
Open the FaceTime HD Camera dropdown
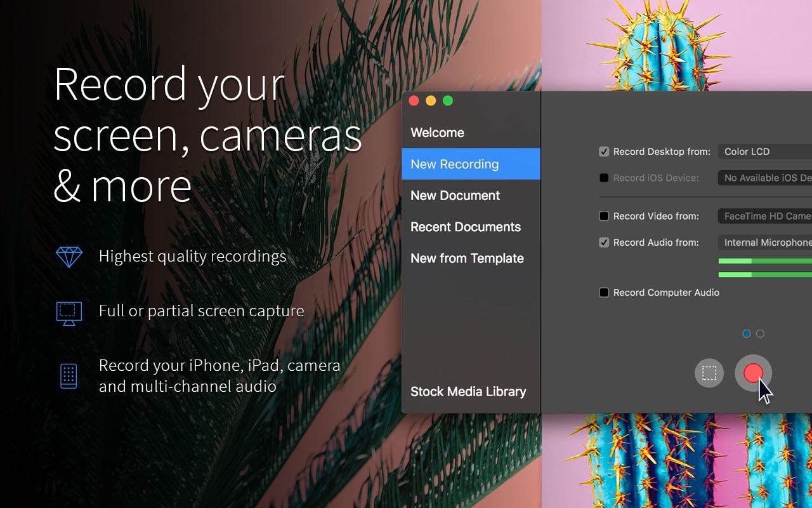coord(764,216)
